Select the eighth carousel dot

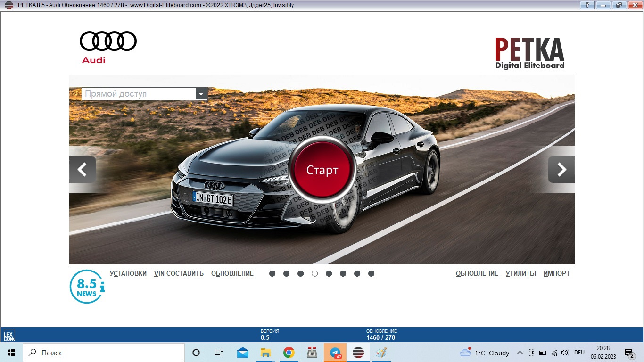tap(371, 273)
